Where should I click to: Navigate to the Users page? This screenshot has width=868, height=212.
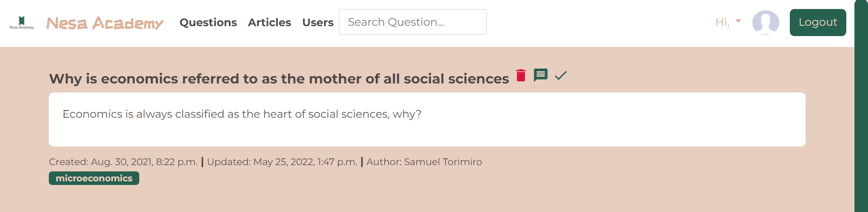click(x=318, y=22)
